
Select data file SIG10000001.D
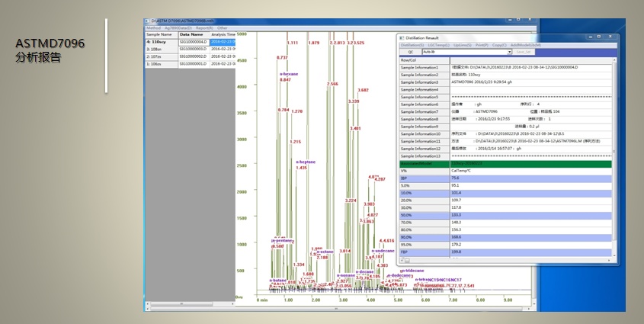click(x=193, y=64)
